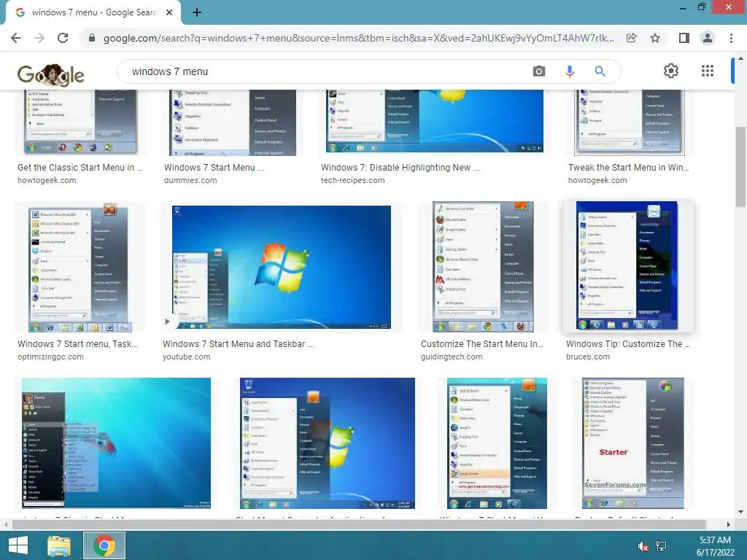The width and height of the screenshot is (747, 560).
Task: Select the windows 7 menu tab
Action: pyautogui.click(x=93, y=12)
